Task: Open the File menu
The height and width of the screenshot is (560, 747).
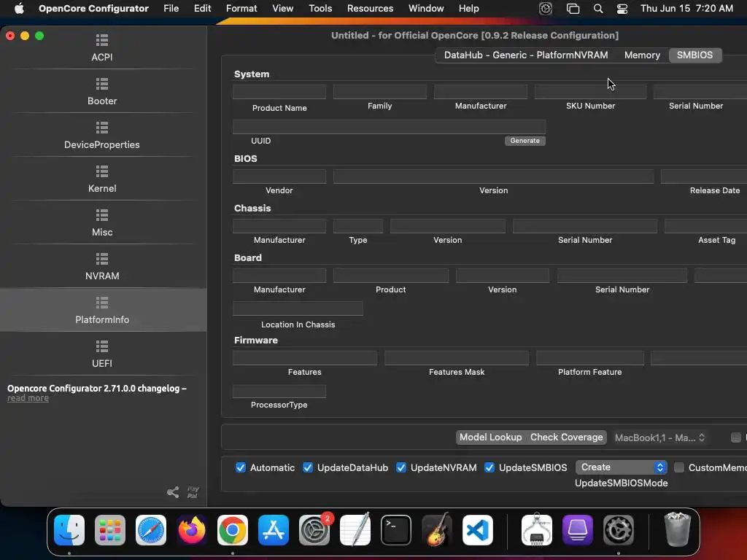Action: 171,9
